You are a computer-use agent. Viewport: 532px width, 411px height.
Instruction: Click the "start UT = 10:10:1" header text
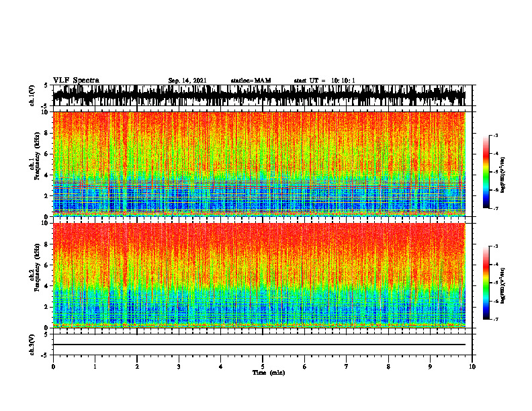324,81
